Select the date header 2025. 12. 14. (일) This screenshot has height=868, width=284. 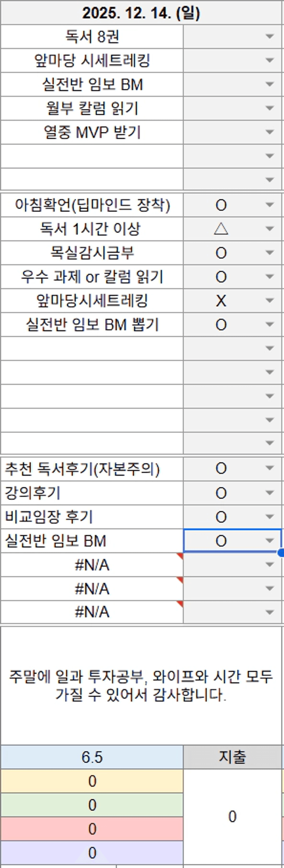[141, 13]
